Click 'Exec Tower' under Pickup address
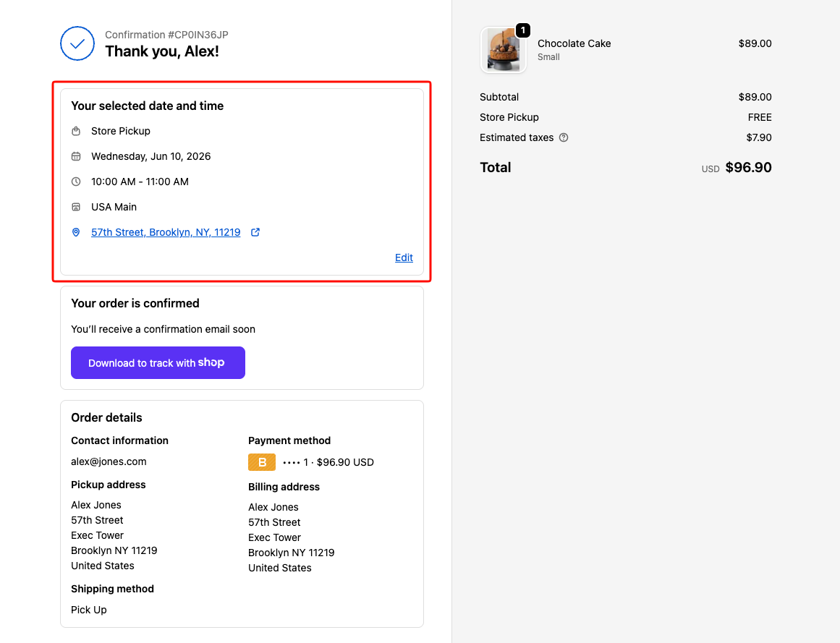This screenshot has height=643, width=840. click(98, 535)
